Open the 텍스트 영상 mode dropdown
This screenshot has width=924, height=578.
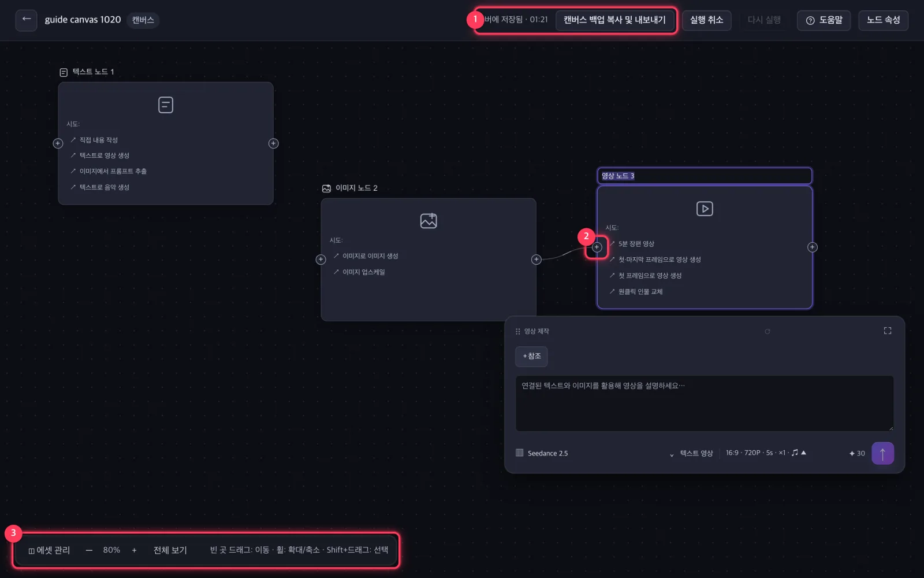(696, 453)
